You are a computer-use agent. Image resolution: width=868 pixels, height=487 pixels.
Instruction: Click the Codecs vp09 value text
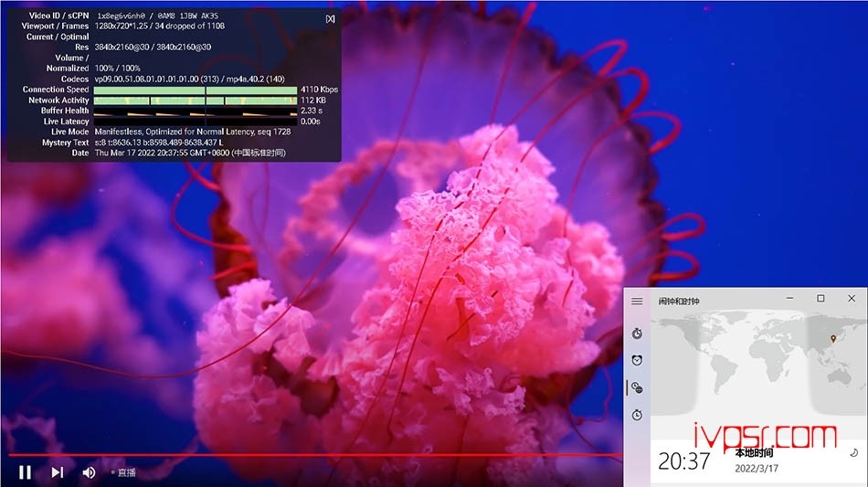pos(189,79)
